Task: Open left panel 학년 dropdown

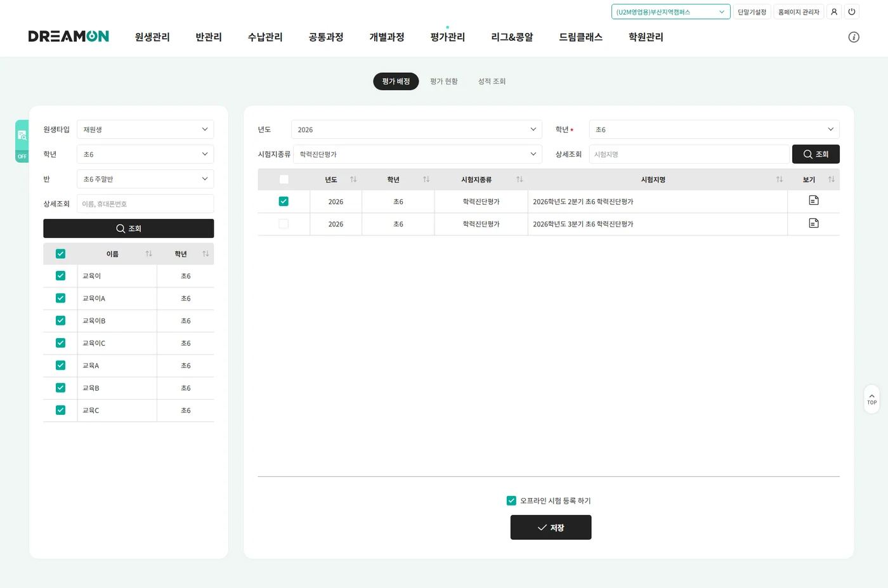Action: [145, 154]
